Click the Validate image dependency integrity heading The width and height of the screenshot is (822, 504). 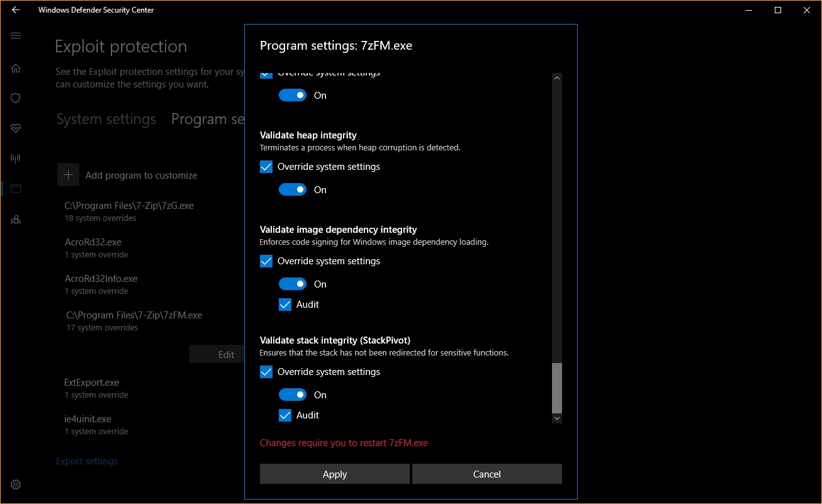339,230
